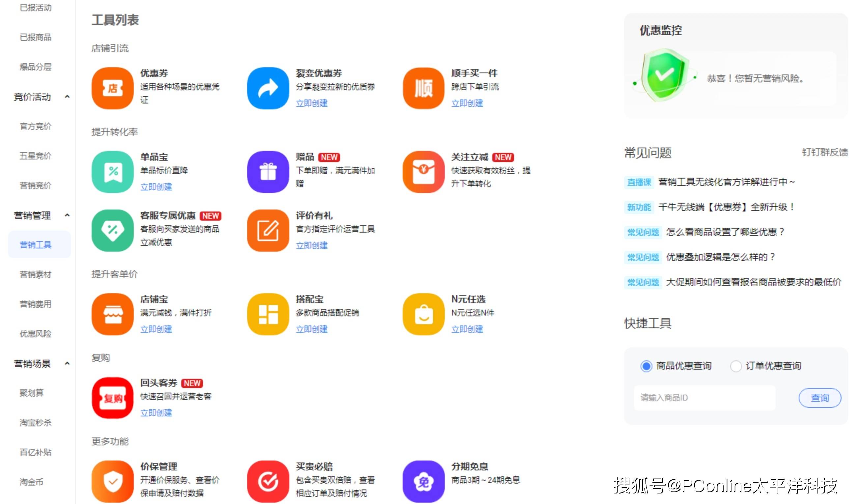This screenshot has height=504, width=860.
Task: Open 优惠叠加逻辑是怎么样的 question
Action: coord(720,257)
